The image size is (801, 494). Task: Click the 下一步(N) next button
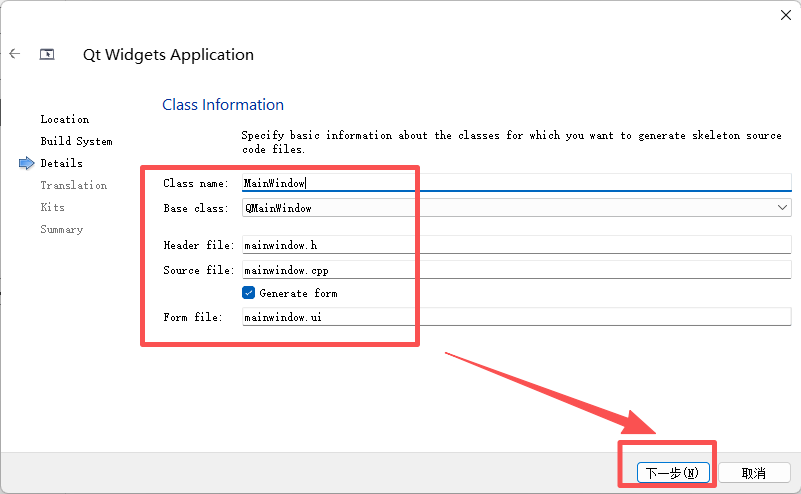673,473
